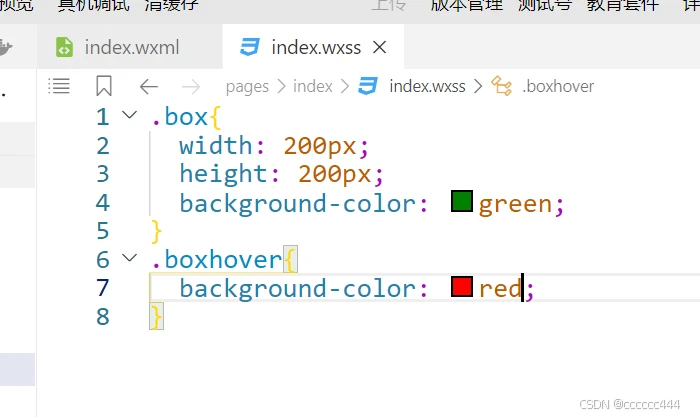Open the outline list icon in breadcrumb bar
Screen dimensions: 700x417
[x=60, y=86]
